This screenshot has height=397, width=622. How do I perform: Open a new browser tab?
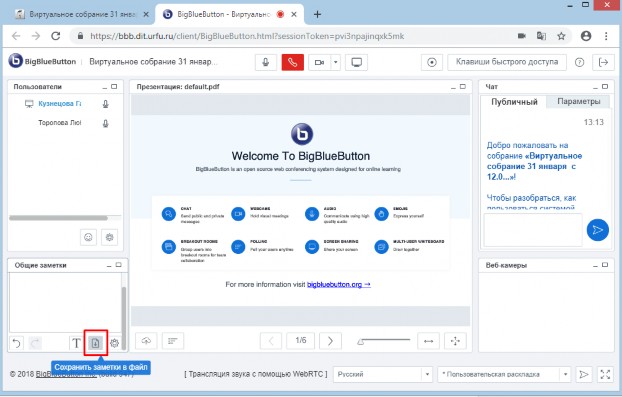[x=317, y=14]
